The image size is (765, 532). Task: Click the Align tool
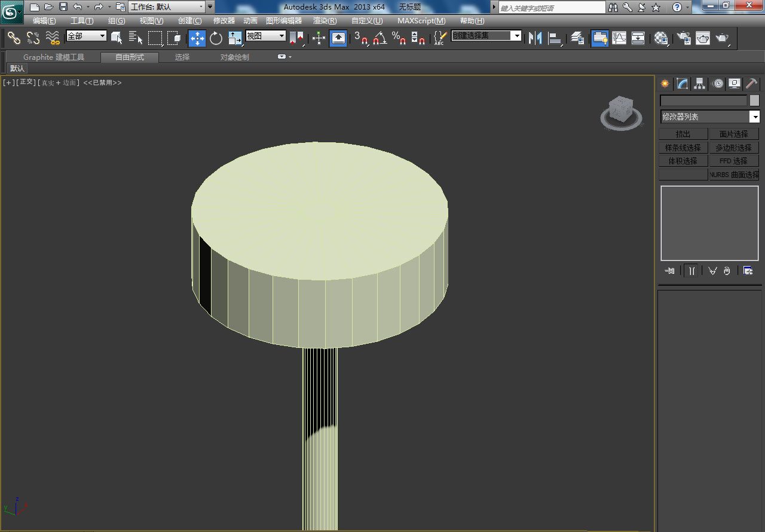[555, 38]
